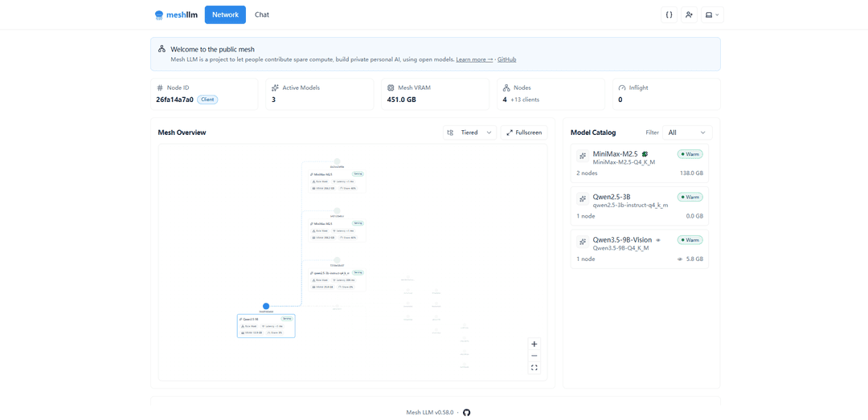Click the meshllm logo icon
Screen dimensions: 868x420
[x=159, y=14]
